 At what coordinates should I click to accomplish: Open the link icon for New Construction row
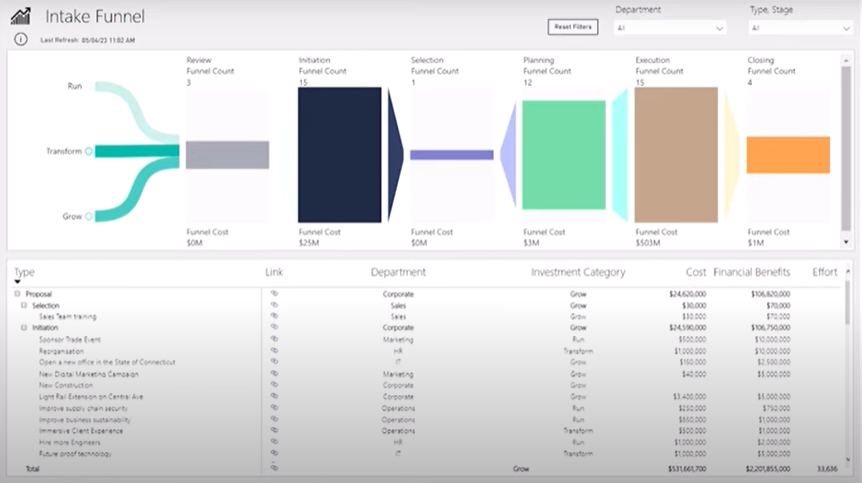pos(274,385)
